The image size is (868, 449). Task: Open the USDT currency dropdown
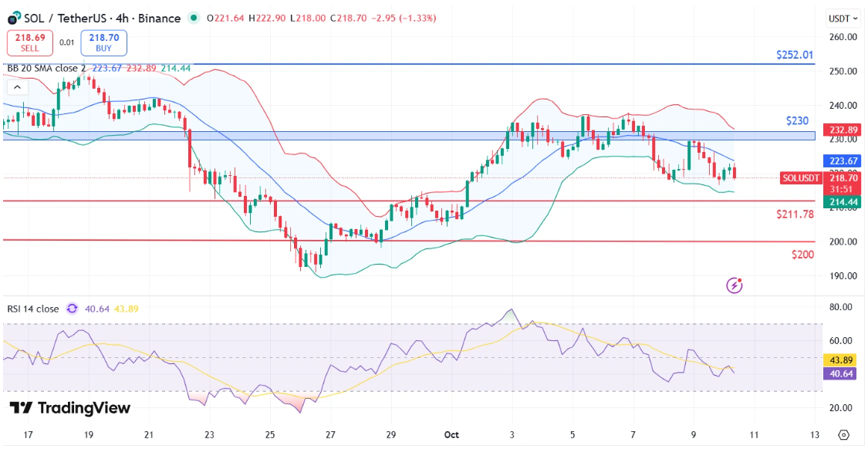coord(843,18)
